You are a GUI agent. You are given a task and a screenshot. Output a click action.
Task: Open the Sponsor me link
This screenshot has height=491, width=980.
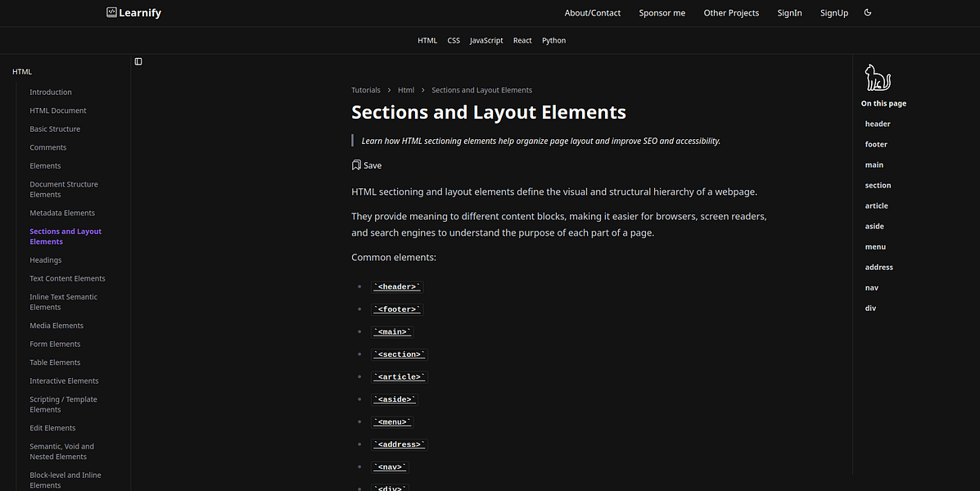[x=662, y=13]
